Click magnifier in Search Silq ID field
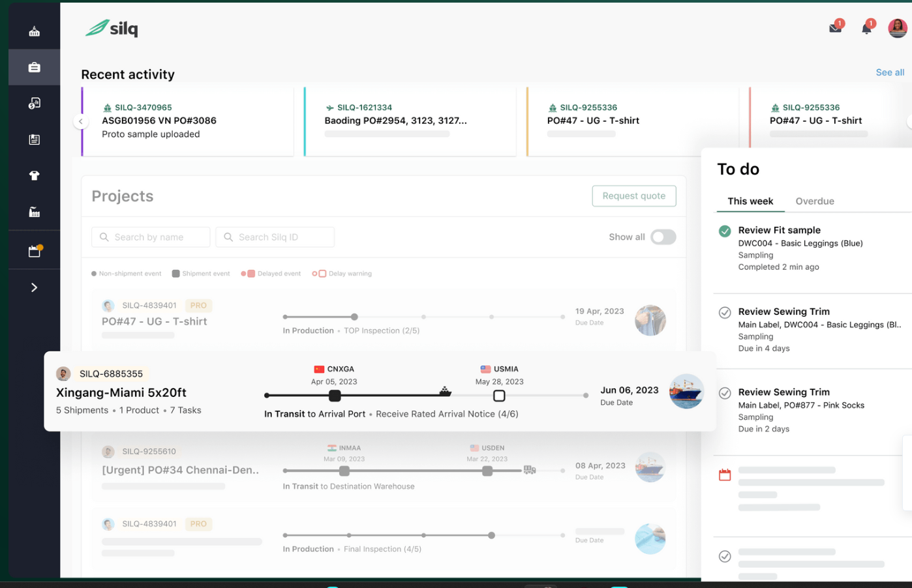This screenshot has width=912, height=588. point(228,237)
